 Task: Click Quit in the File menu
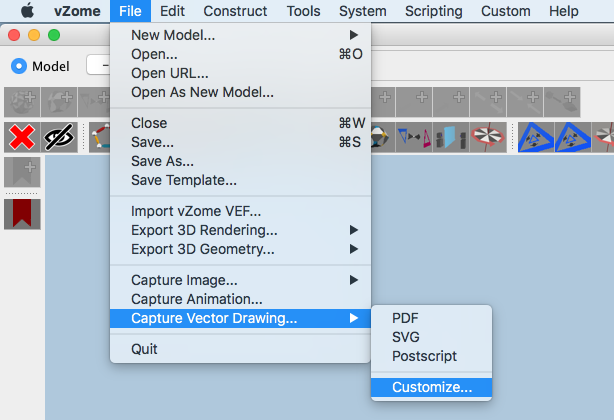144,349
